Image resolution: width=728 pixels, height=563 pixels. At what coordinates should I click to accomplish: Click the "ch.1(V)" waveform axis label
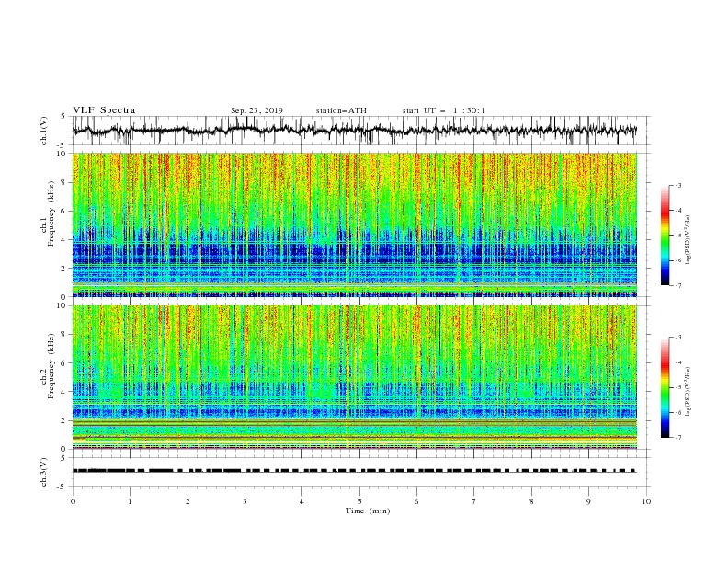point(44,131)
